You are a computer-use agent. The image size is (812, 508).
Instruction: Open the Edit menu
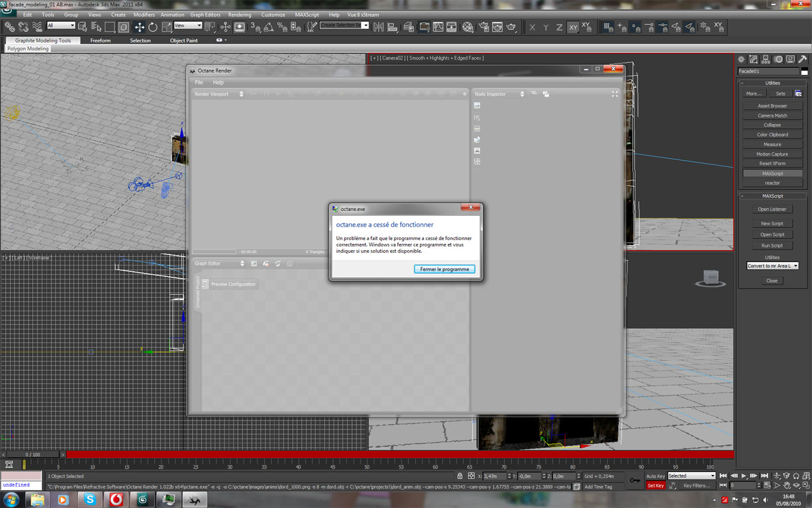(27, 15)
